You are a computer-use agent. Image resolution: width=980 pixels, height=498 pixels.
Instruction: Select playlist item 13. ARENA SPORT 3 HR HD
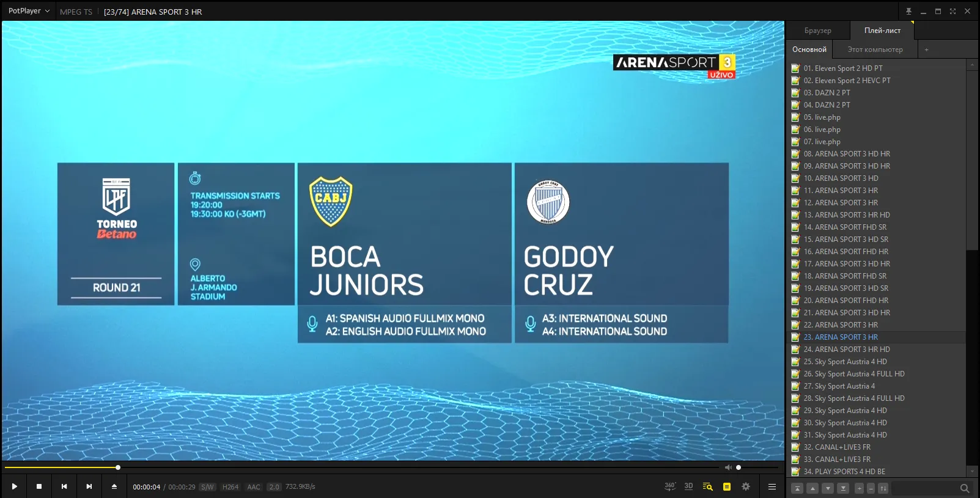click(877, 215)
